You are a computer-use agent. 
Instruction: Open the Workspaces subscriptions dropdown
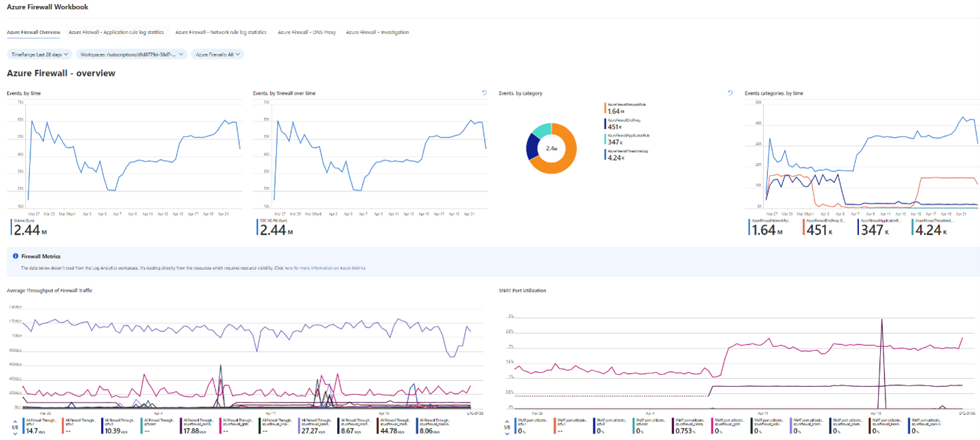pos(132,55)
